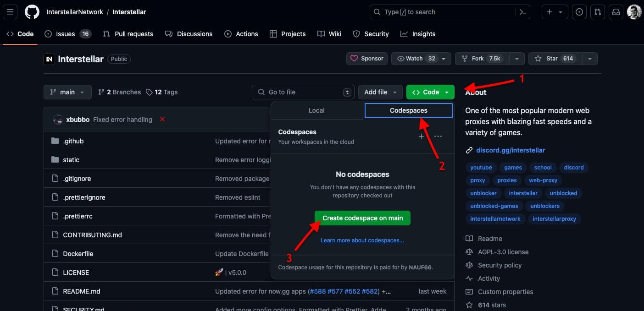
Task: Open the Dockerfile file
Action: click(x=78, y=254)
